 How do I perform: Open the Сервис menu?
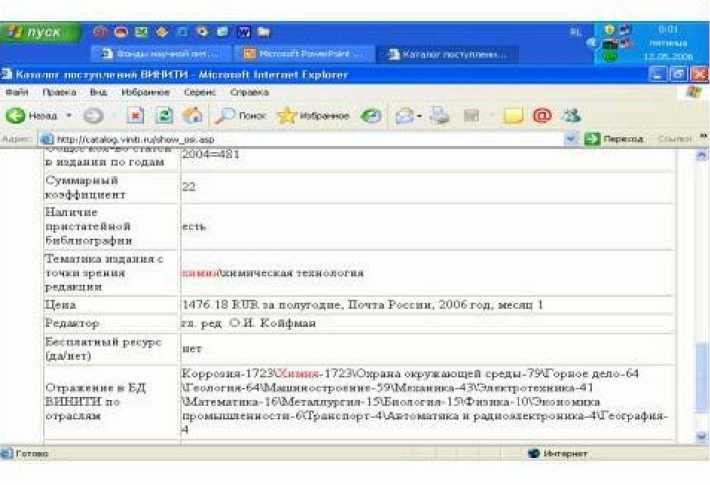(200, 92)
